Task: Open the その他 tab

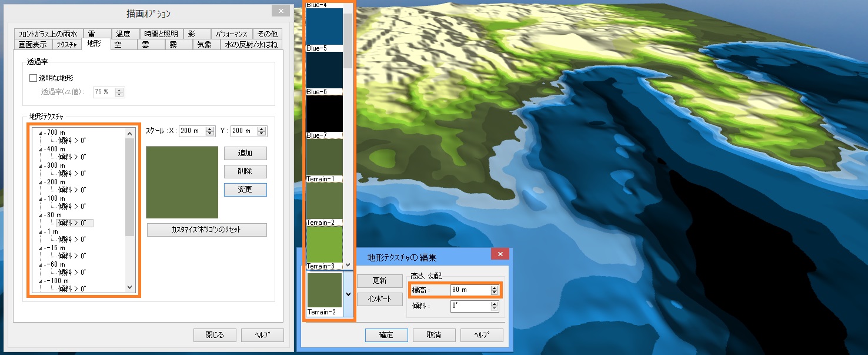Action: [x=267, y=34]
